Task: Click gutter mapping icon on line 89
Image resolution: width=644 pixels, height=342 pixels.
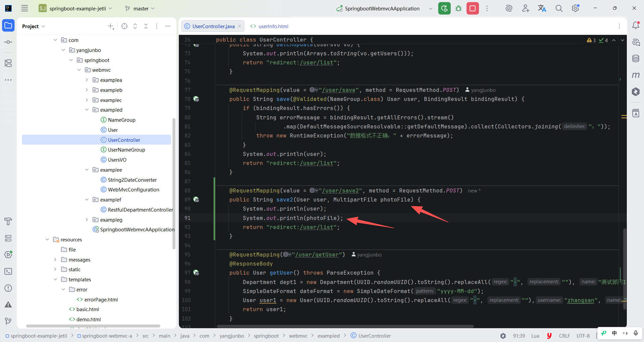Action: (196, 199)
